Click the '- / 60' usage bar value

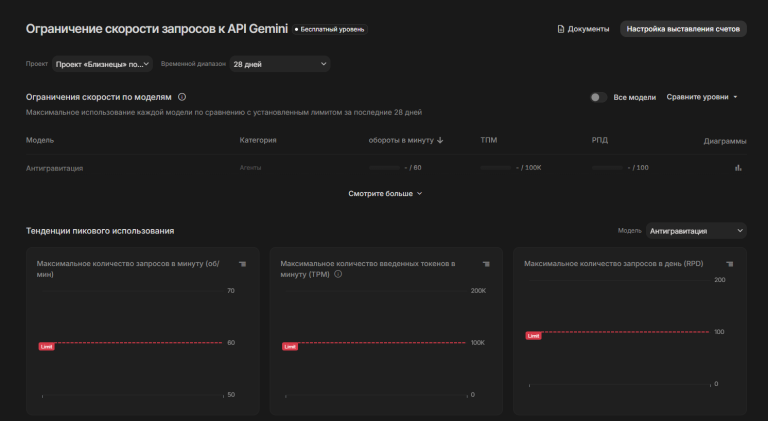coord(413,167)
